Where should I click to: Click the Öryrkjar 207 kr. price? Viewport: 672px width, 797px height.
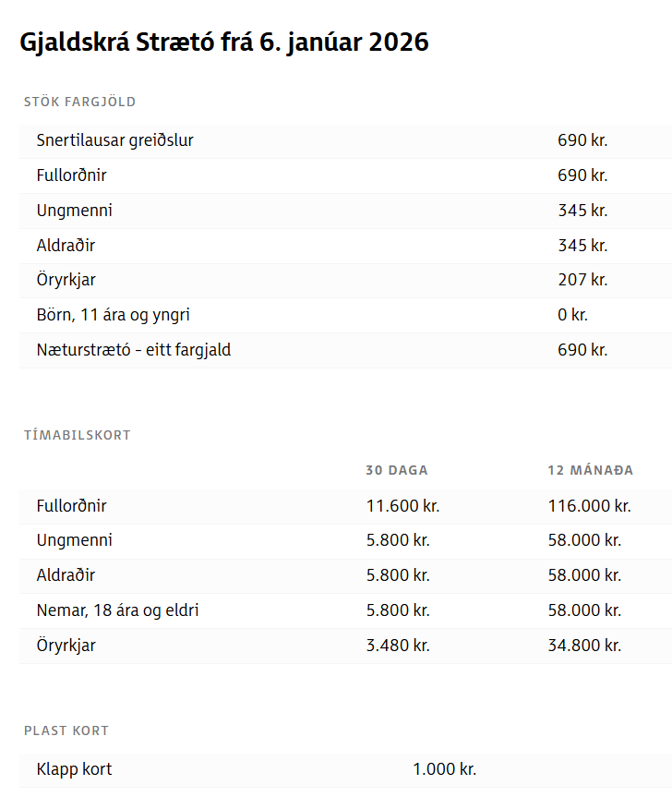(582, 280)
